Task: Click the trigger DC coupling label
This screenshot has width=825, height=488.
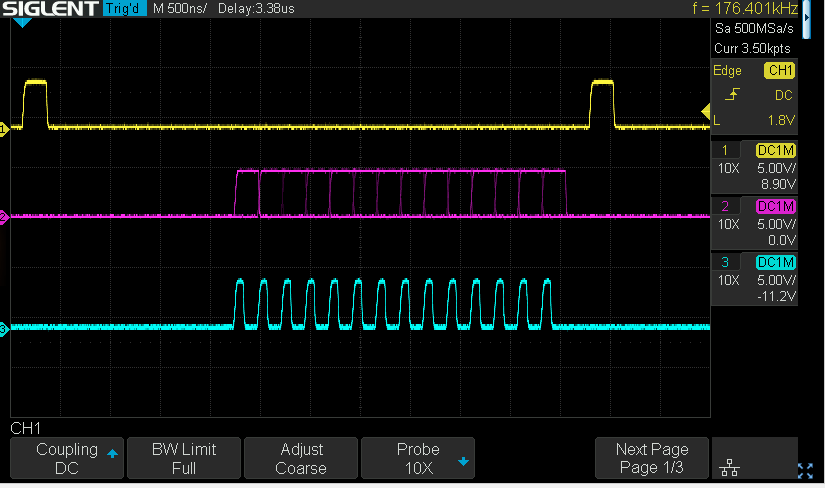Action: 783,95
